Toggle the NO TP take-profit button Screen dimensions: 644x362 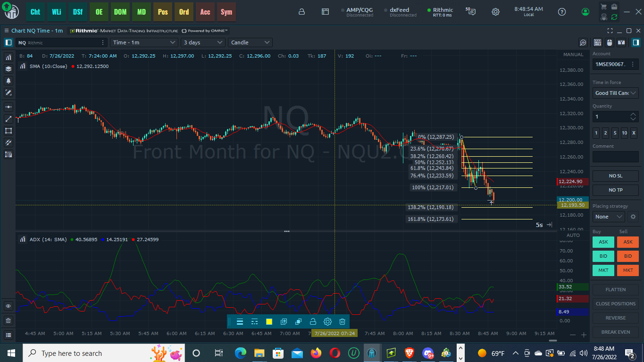615,190
